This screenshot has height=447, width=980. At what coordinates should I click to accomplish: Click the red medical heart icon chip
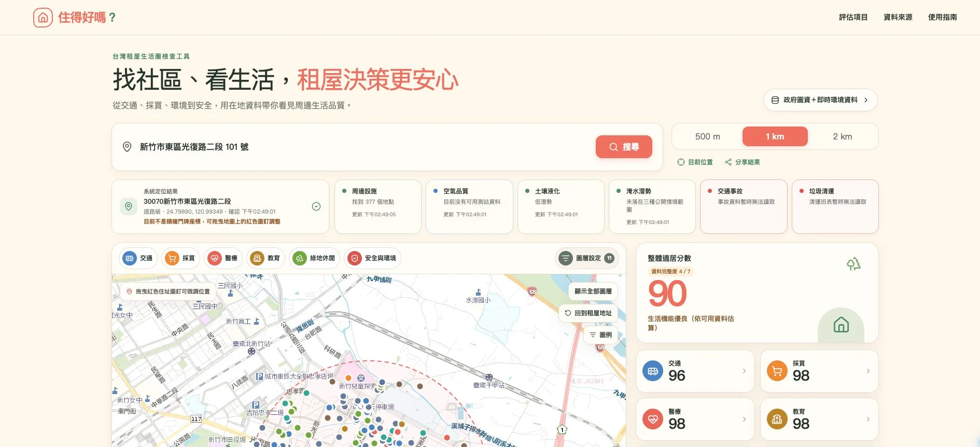[x=215, y=258]
